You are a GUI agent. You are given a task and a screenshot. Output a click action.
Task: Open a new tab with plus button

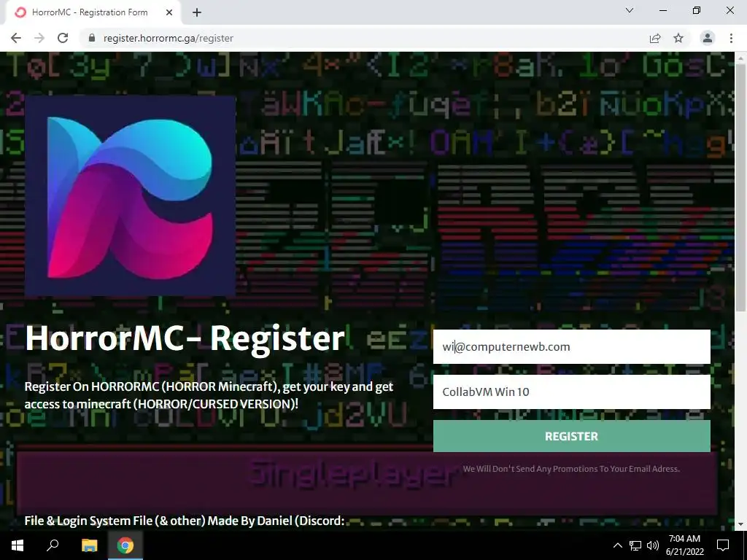coord(197,12)
